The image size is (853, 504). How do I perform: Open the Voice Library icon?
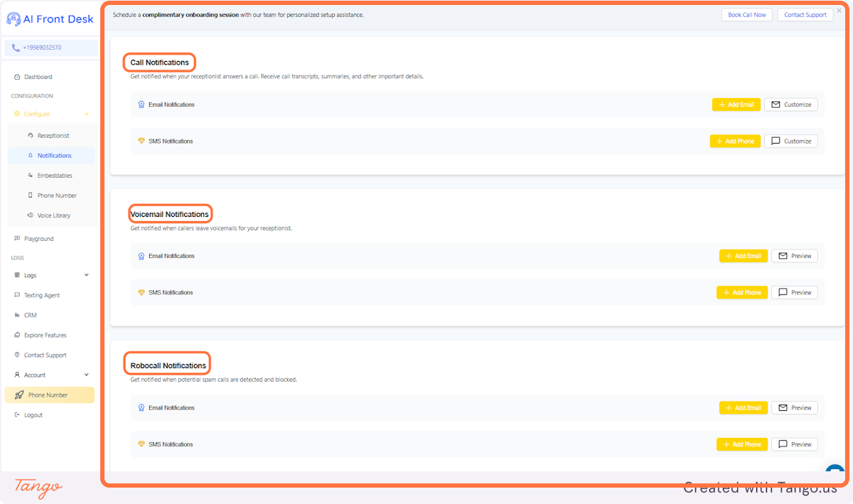click(x=31, y=215)
